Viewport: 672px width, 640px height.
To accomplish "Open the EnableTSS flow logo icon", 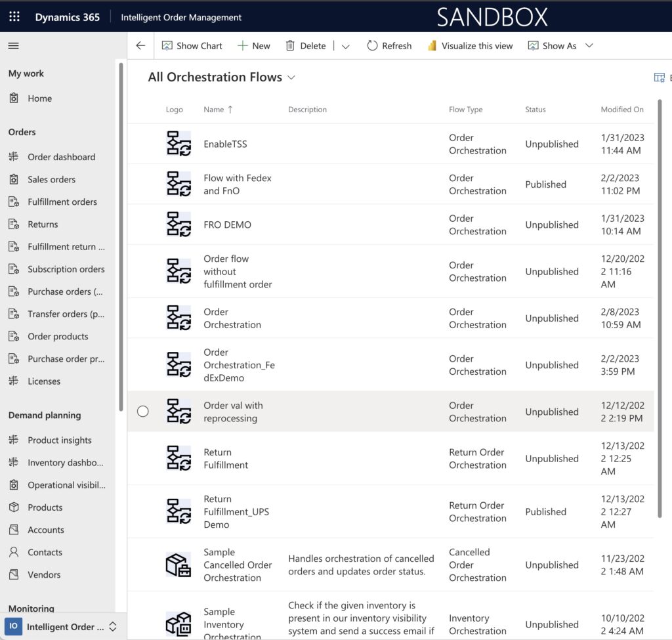I will click(178, 144).
